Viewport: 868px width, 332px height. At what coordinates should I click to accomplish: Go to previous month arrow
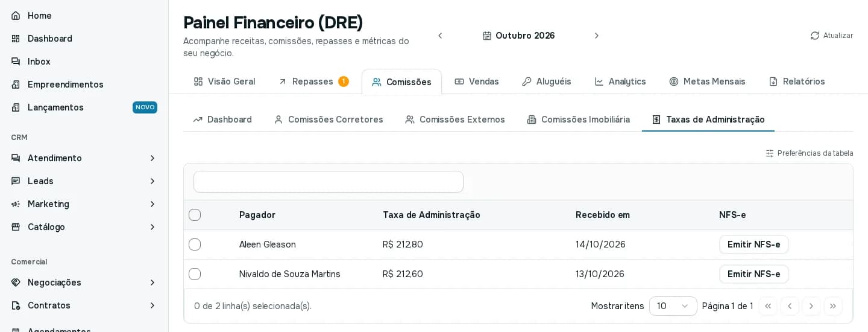point(440,36)
